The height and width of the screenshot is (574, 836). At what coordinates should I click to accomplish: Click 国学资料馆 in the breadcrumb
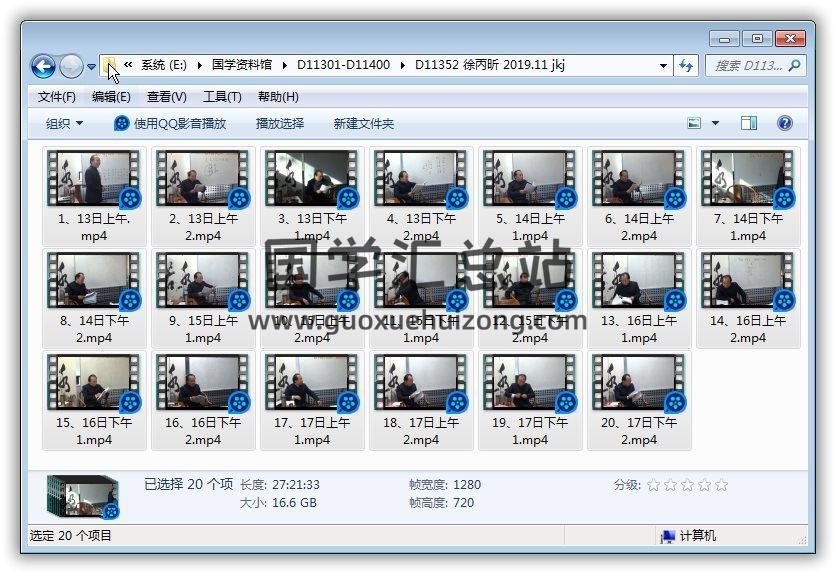pos(242,65)
